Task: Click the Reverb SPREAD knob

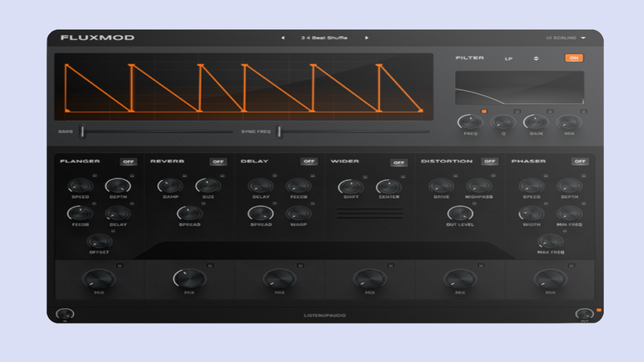Action: pyautogui.click(x=189, y=214)
